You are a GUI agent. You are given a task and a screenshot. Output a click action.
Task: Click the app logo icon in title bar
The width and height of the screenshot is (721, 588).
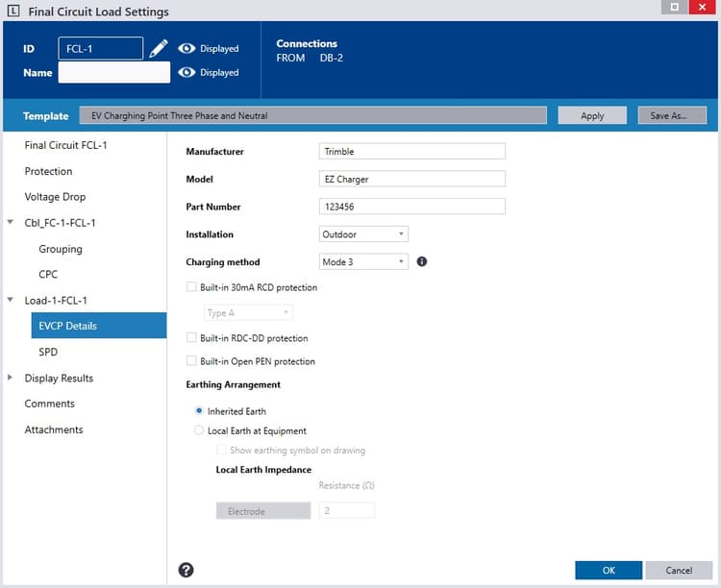pyautogui.click(x=12, y=12)
